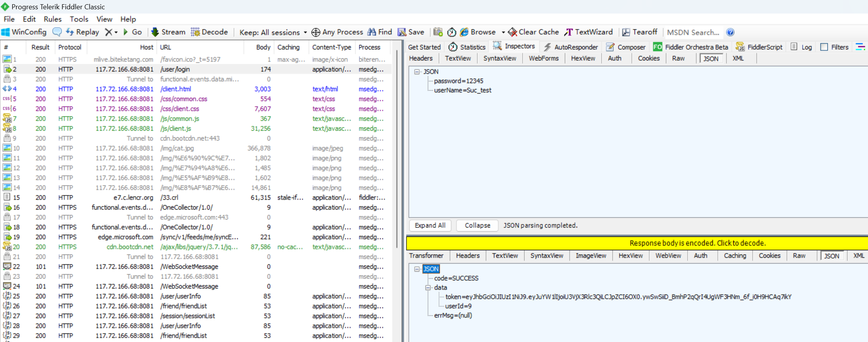Click the Timeline icon after Filters
This screenshot has width=868, height=342.
[860, 47]
